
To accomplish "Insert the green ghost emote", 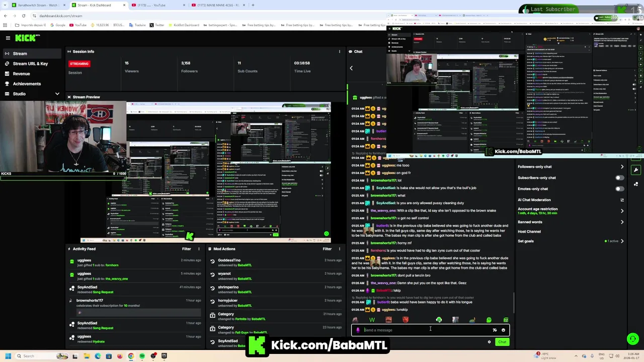I will click(489, 320).
